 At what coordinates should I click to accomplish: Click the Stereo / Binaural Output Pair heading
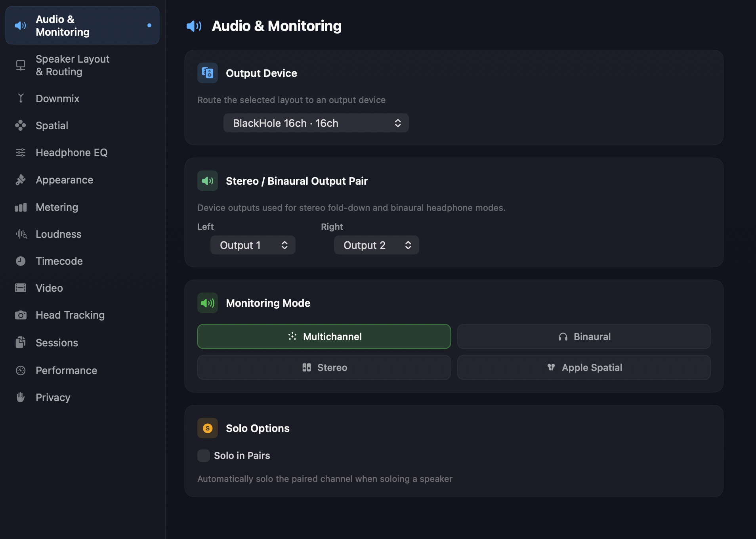point(297,181)
